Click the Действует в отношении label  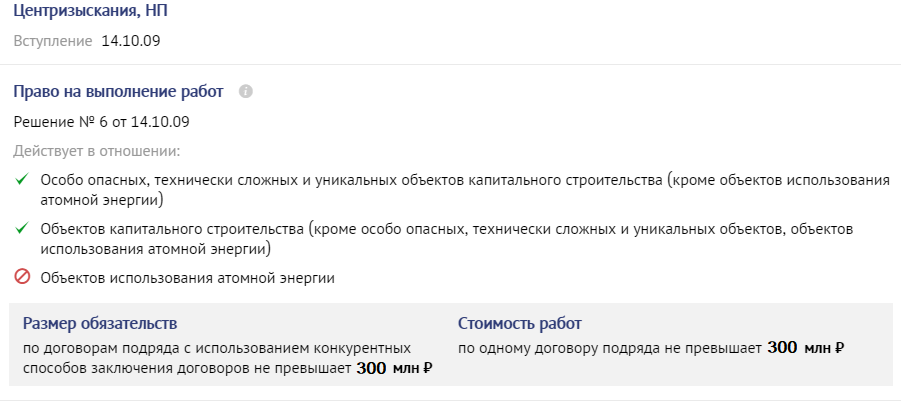coord(97,152)
